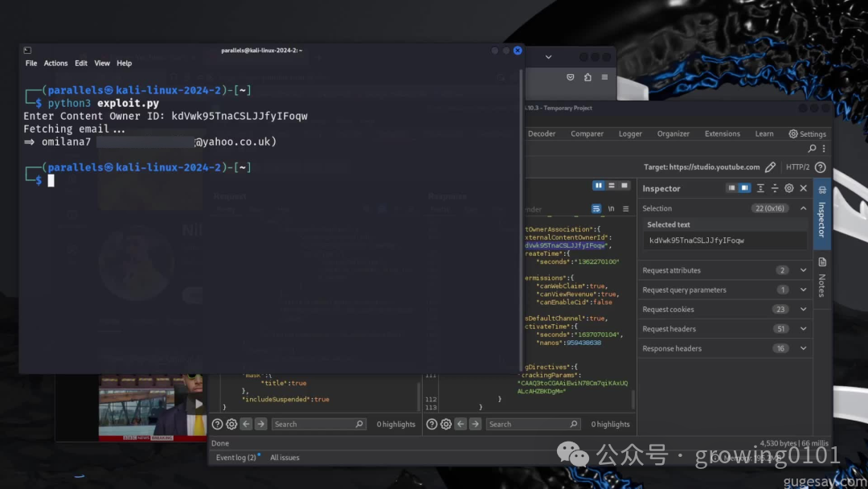Click the help icon beside HTTP/2

click(820, 167)
